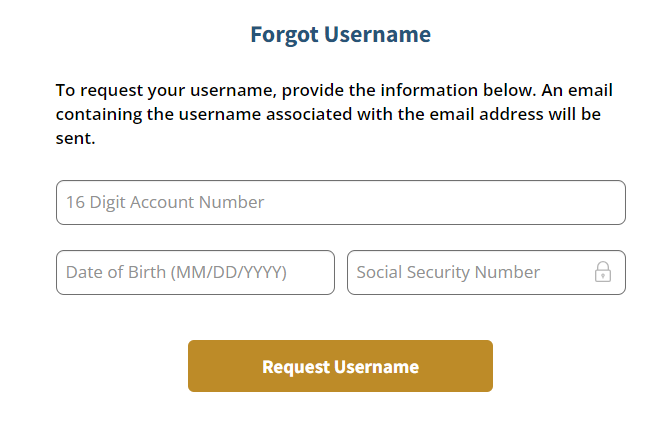This screenshot has width=668, height=425.
Task: Activate the MM/DD/YYYY birth date box
Action: point(195,272)
